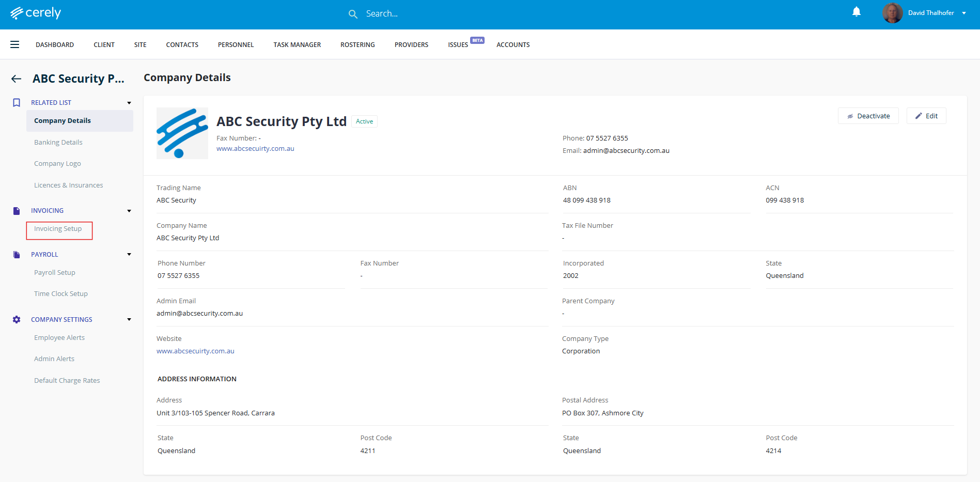The width and height of the screenshot is (980, 482).
Task: Open Time Clock Setup
Action: [61, 294]
